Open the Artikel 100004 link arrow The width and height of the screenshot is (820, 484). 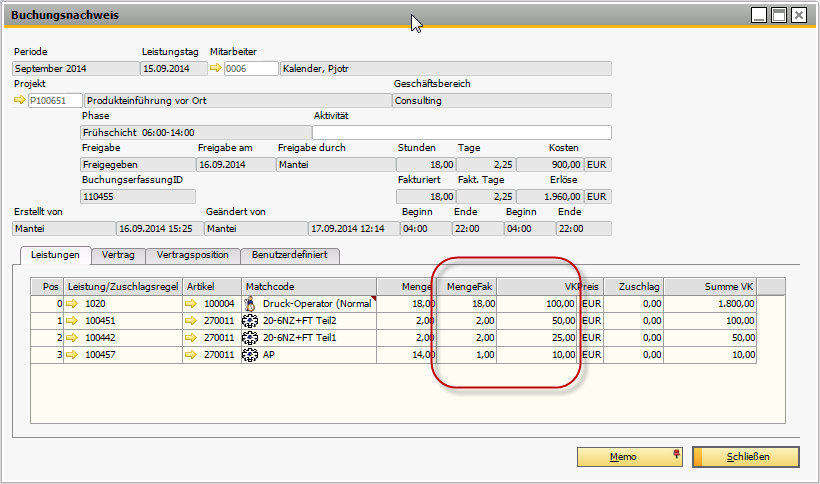click(191, 303)
